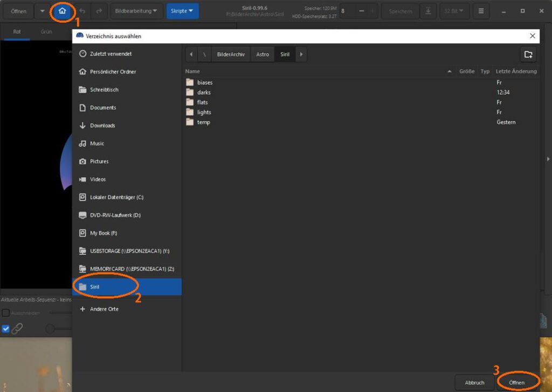Screen dimensions: 552x392
Task: Open the hamburger menu in Siril header
Action: (x=481, y=11)
